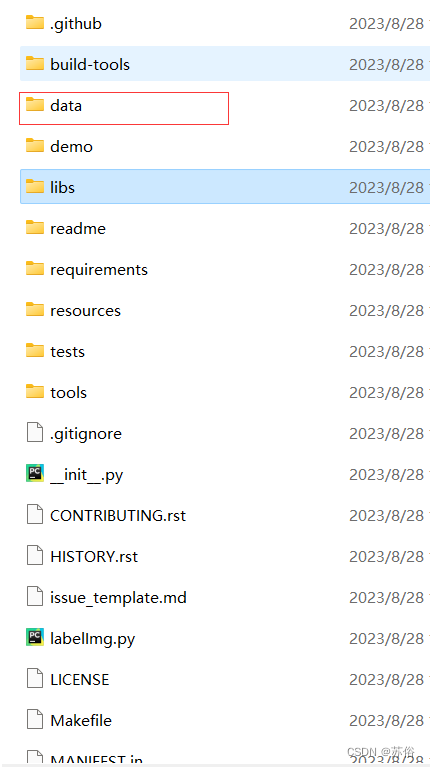Select the .gitignore file icon

pos(35,433)
